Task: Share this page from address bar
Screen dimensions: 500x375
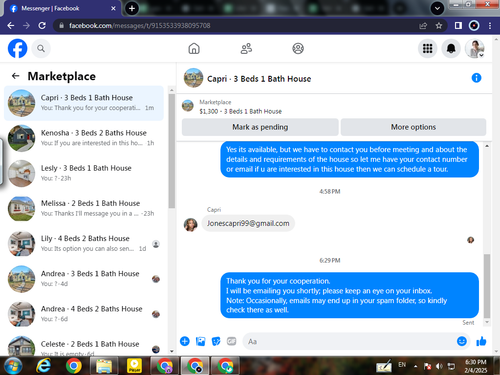Action: [423, 26]
